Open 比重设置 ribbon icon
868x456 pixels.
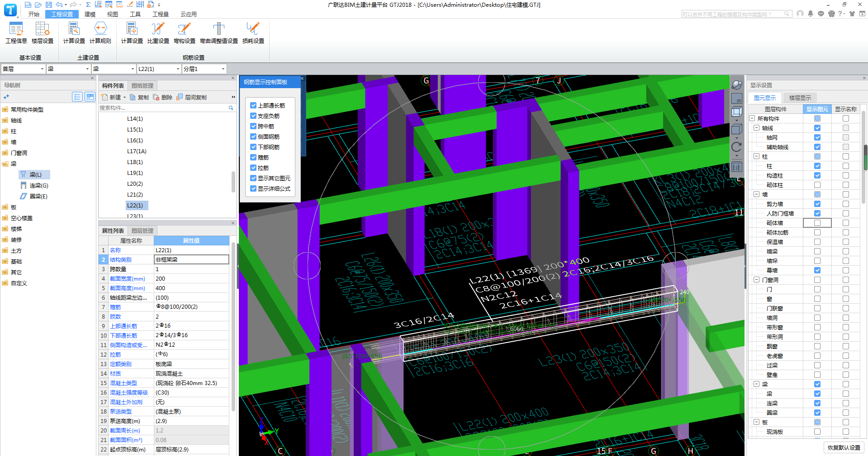point(158,33)
